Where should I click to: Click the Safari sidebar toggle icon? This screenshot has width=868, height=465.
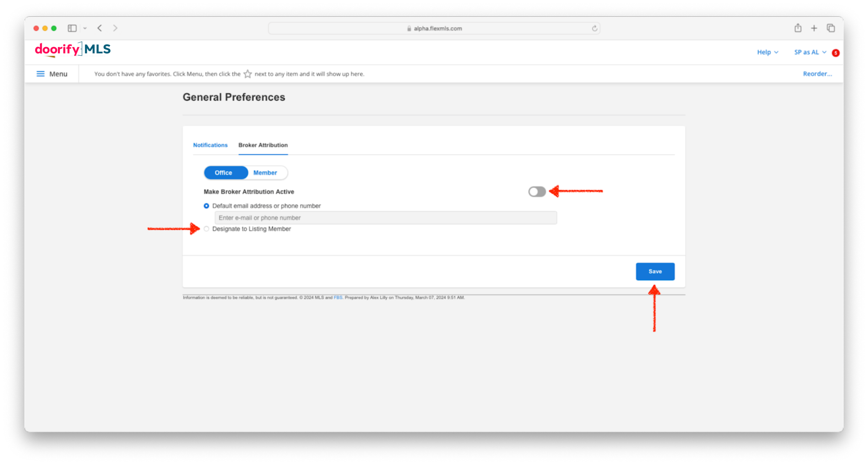[x=72, y=28]
